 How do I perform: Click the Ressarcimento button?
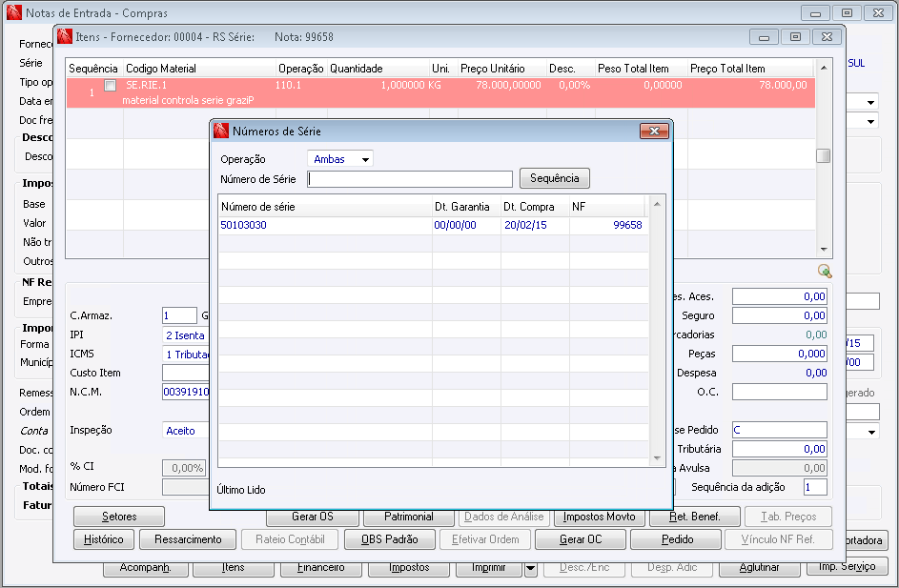pyautogui.click(x=188, y=539)
